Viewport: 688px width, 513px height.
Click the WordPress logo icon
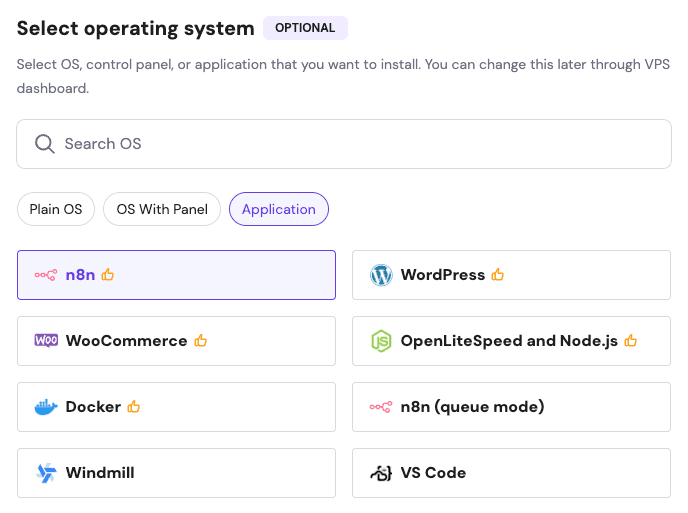[381, 275]
